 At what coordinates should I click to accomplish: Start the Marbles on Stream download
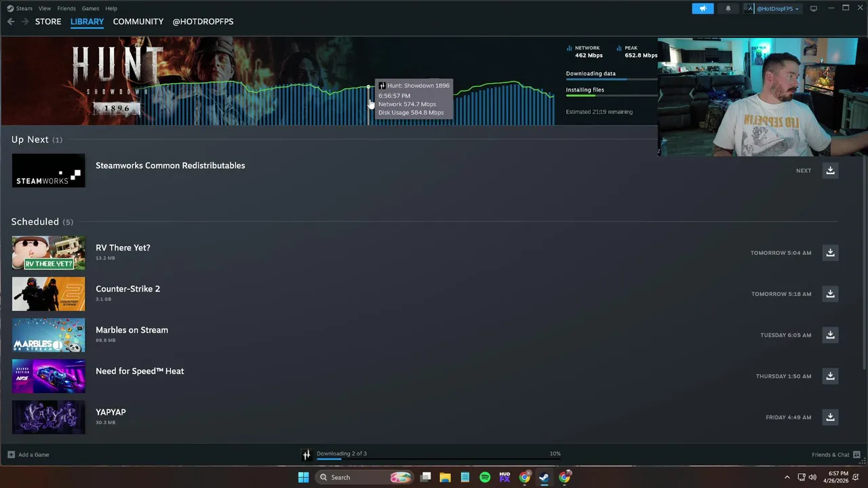830,335
